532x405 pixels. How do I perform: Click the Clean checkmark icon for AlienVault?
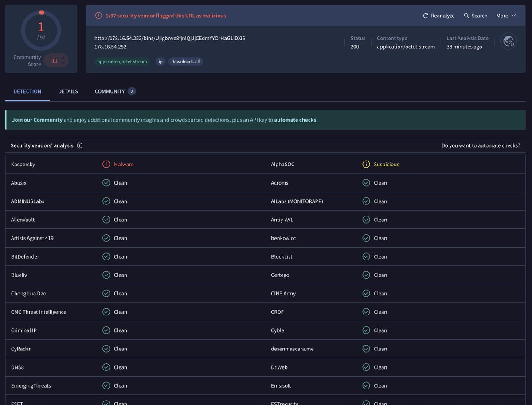point(106,220)
